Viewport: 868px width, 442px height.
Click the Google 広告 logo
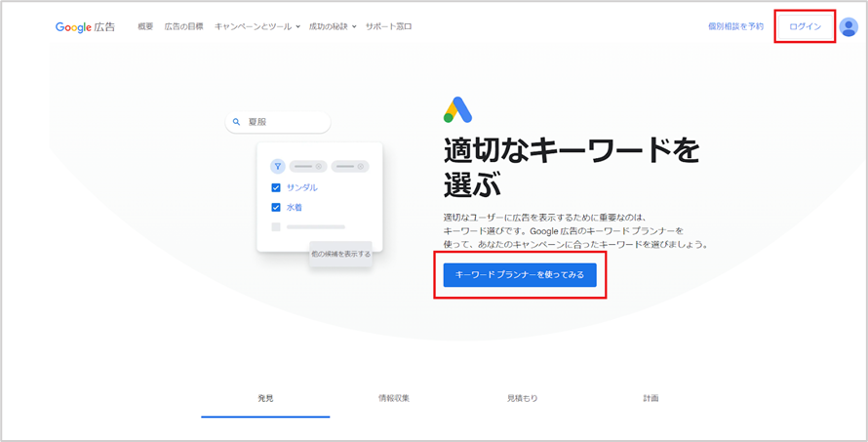(x=85, y=26)
